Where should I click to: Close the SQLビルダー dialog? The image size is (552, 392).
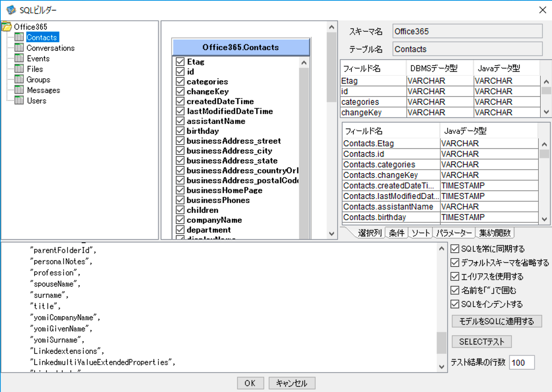point(543,10)
